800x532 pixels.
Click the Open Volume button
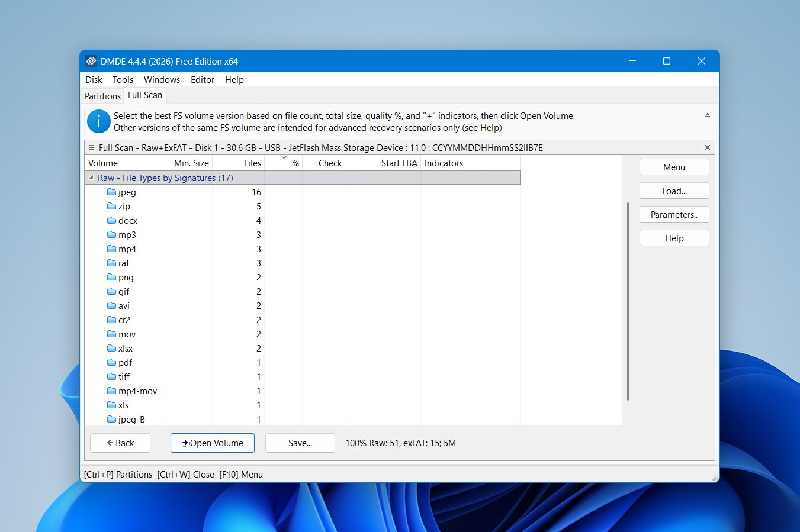click(x=213, y=443)
